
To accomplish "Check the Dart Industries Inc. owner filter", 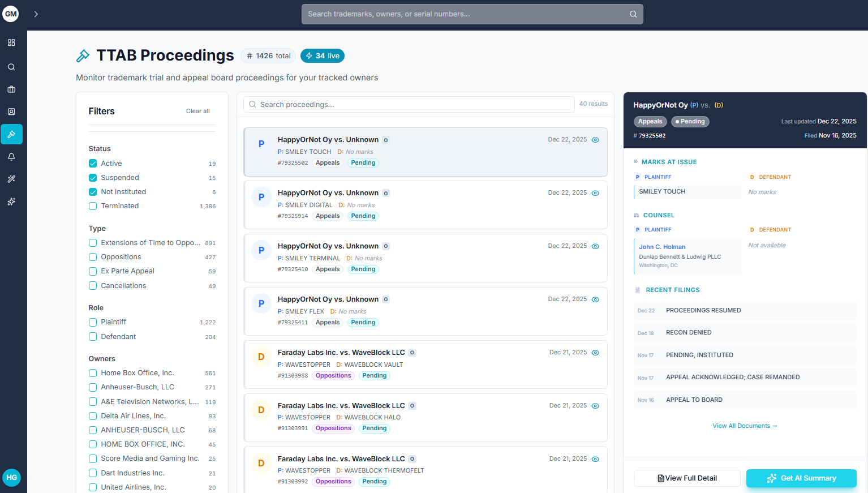I will pos(93,473).
